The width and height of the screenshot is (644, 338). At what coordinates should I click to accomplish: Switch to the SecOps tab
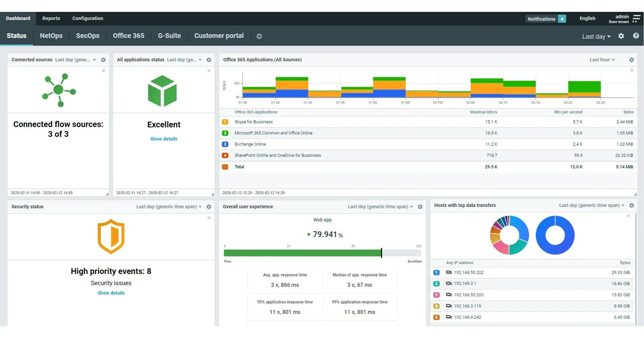[x=88, y=36]
